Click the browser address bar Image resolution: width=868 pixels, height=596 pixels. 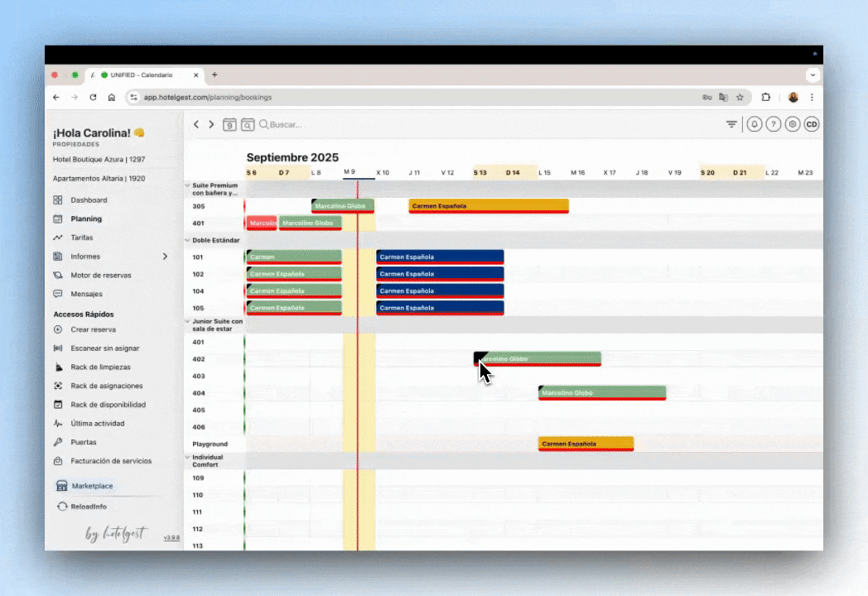point(415,98)
